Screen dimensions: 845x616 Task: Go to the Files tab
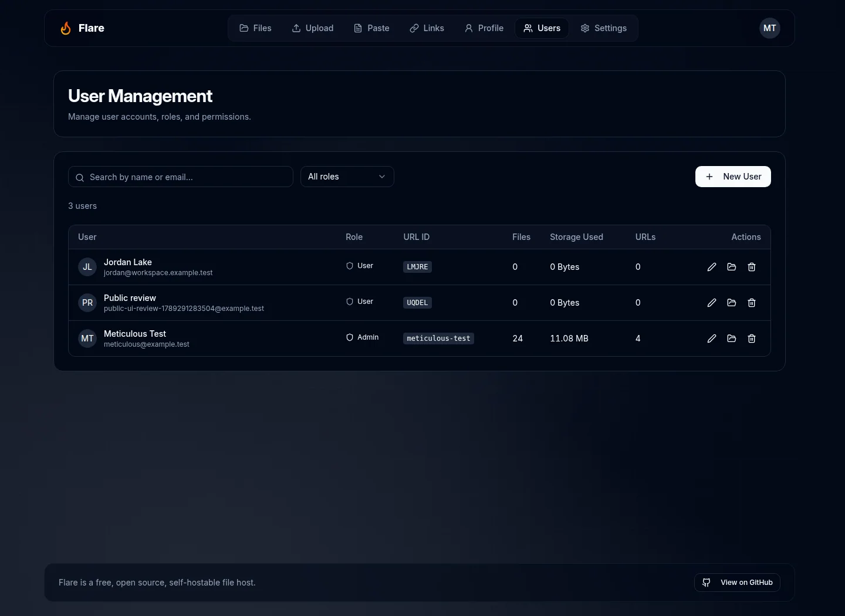pos(255,28)
